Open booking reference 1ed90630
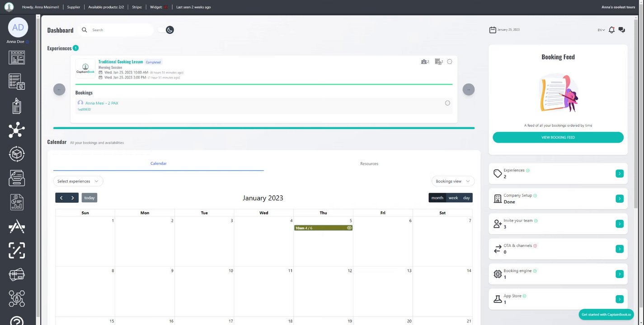 [x=84, y=109]
